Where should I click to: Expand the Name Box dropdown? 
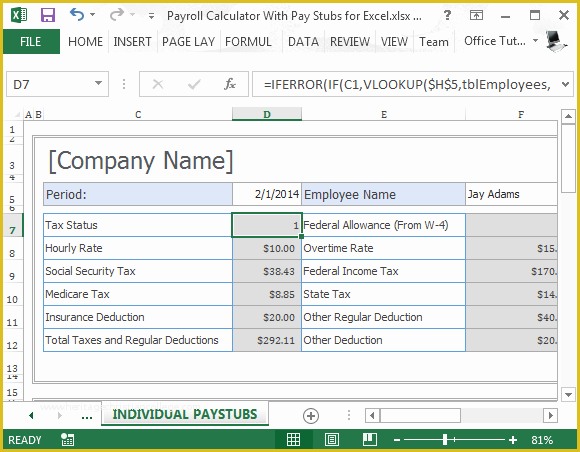[x=98, y=84]
